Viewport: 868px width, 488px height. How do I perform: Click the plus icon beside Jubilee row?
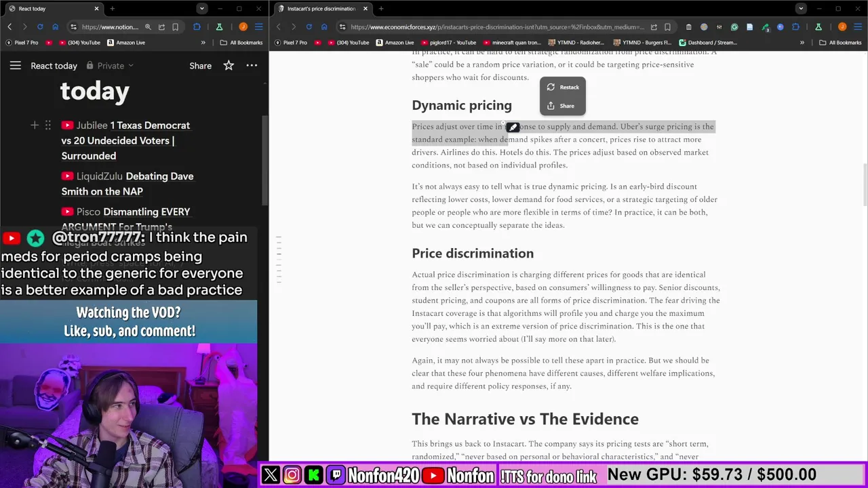(35, 125)
